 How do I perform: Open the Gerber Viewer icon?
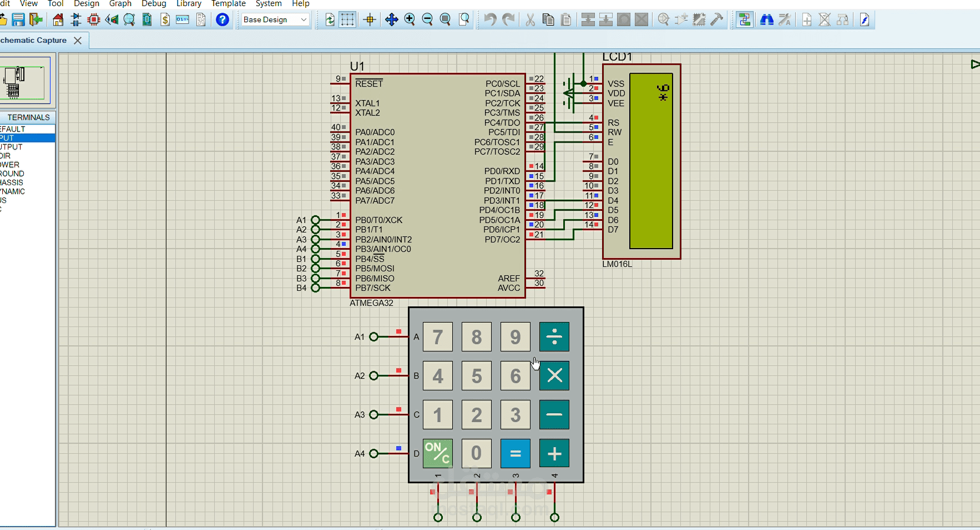129,20
